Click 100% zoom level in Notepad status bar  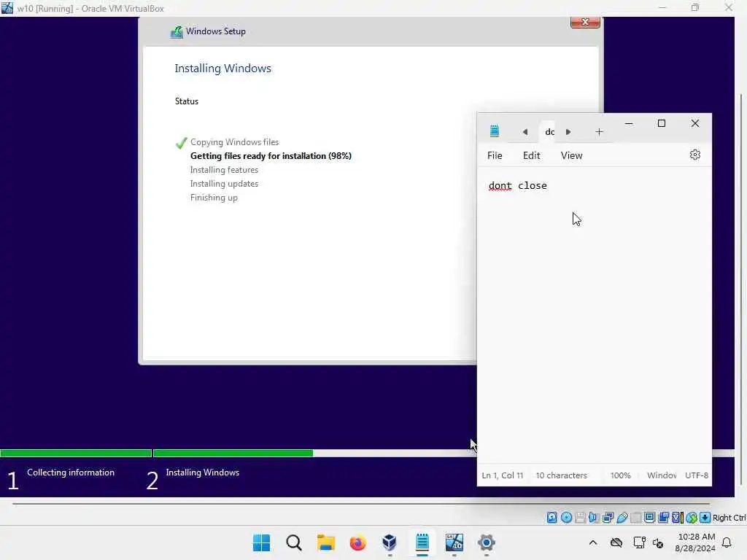(x=620, y=475)
